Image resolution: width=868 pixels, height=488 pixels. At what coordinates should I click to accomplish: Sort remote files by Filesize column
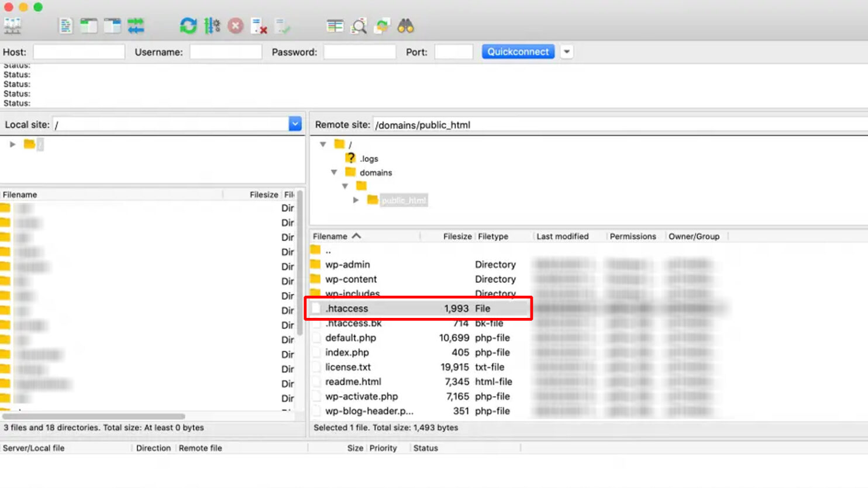pyautogui.click(x=456, y=236)
